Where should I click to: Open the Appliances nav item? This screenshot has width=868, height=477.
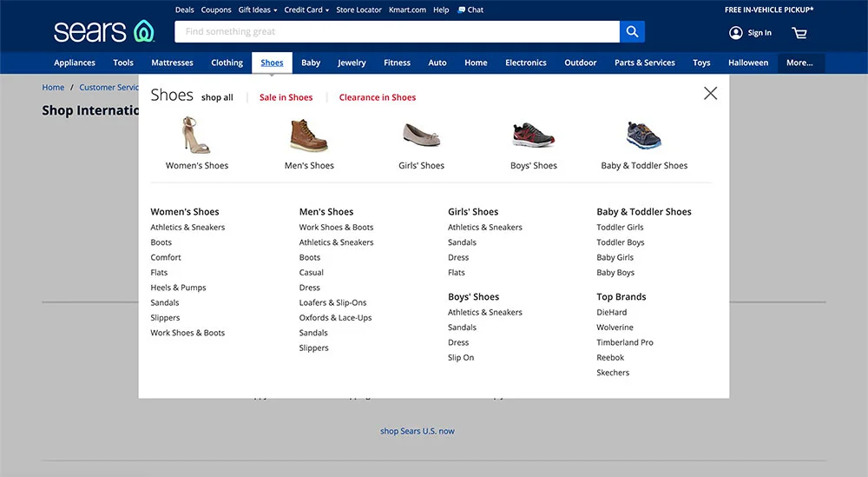pyautogui.click(x=75, y=63)
